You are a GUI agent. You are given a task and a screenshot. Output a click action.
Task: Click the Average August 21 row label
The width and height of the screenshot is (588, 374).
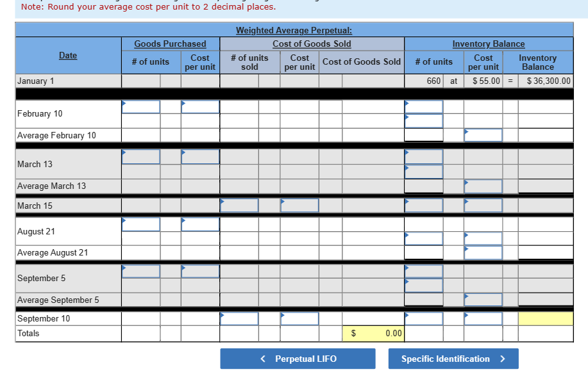(53, 253)
